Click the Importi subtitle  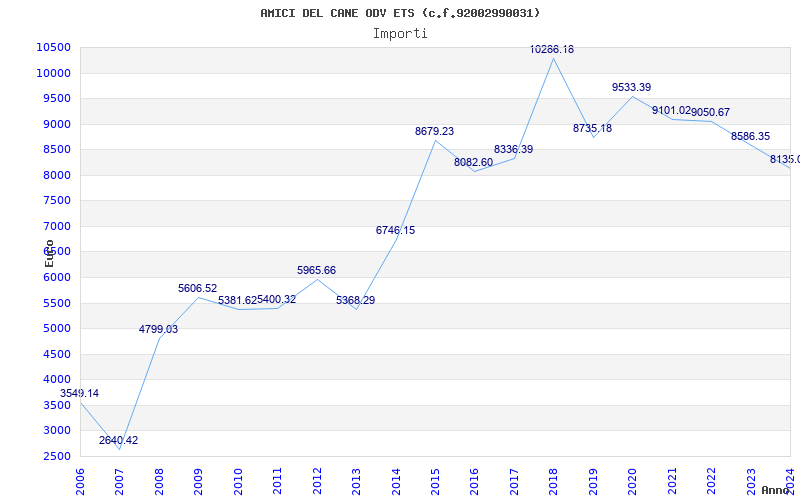point(400,34)
